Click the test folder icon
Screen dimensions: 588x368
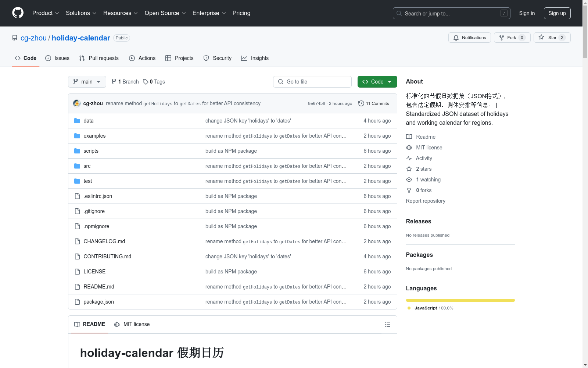click(77, 181)
